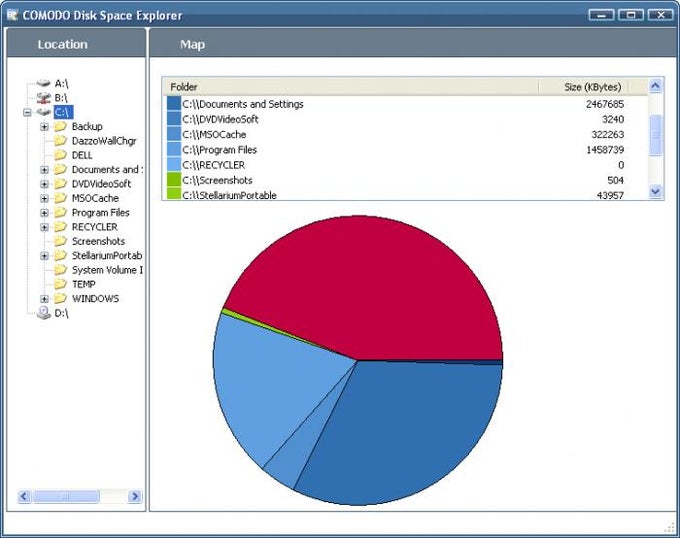Select the C:\\DVDVideoSoft list row

click(396, 119)
